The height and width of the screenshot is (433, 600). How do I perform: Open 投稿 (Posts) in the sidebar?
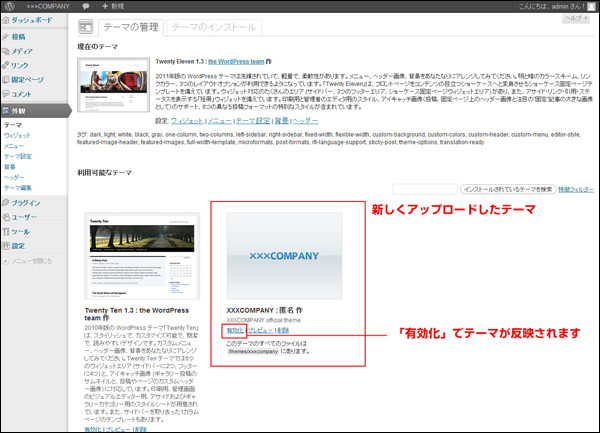[x=20, y=37]
